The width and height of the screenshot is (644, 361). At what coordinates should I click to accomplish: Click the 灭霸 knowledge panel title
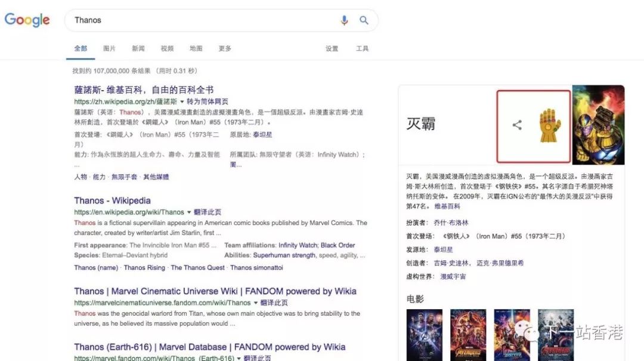420,124
